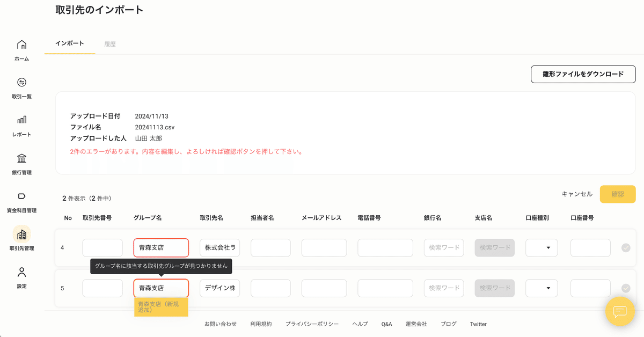Click the キャンセル button

click(577, 194)
